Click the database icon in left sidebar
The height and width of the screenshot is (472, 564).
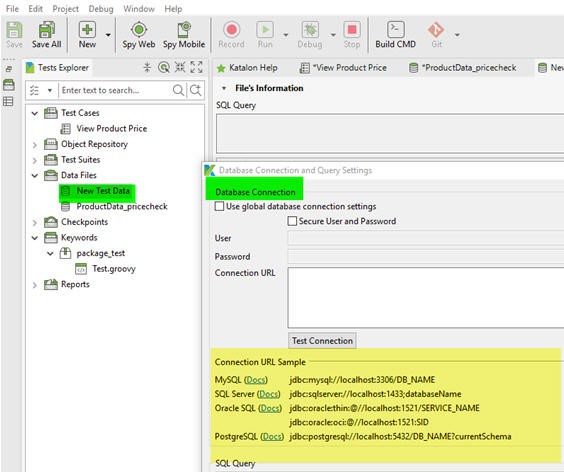click(x=9, y=85)
